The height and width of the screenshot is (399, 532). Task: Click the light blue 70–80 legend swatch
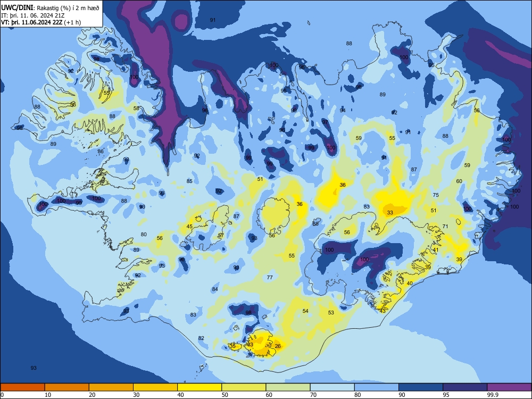point(332,387)
